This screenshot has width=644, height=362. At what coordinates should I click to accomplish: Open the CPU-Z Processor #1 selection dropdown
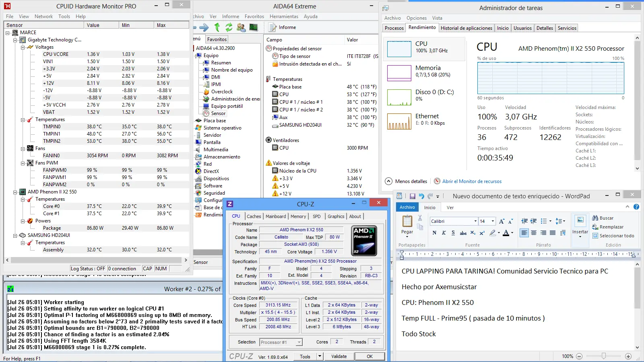299,342
